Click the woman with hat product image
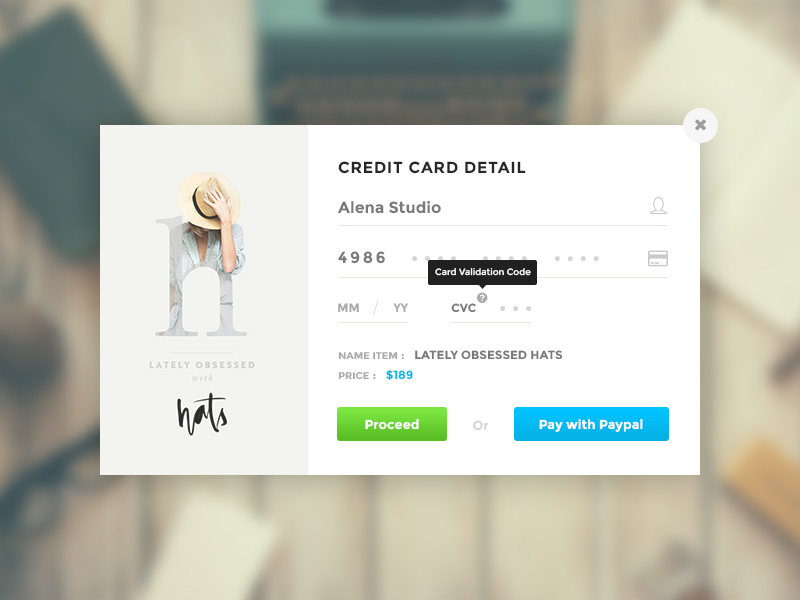The width and height of the screenshot is (800, 600). (x=204, y=254)
